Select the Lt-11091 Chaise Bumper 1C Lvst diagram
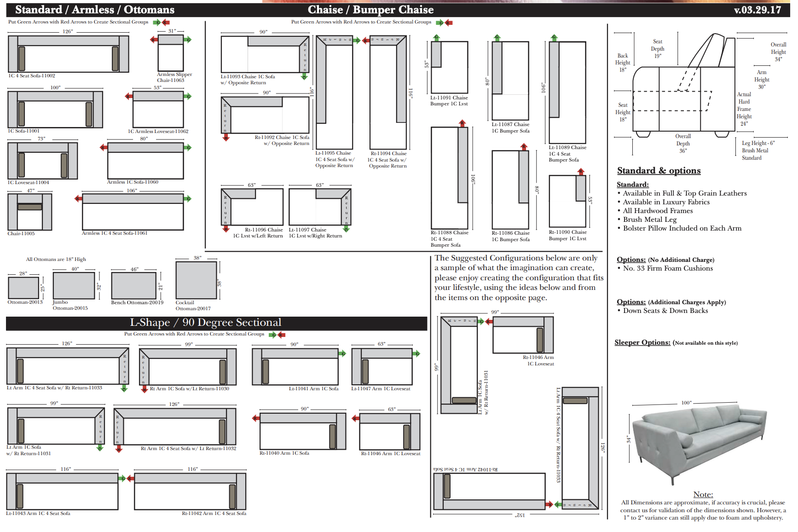 point(449,67)
